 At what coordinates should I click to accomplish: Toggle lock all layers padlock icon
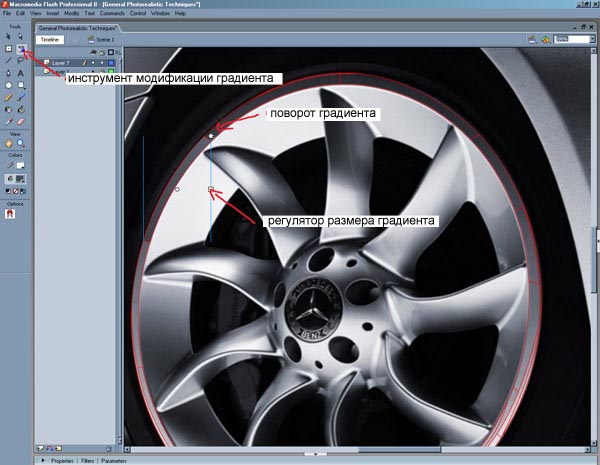pyautogui.click(x=102, y=52)
